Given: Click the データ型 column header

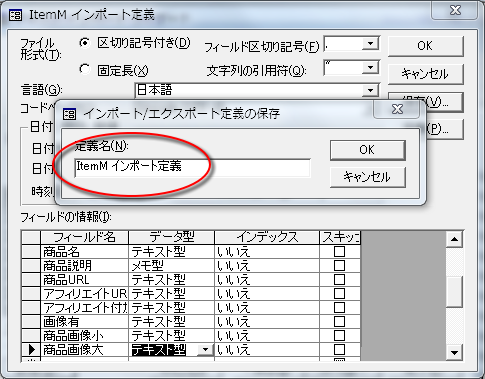Looking at the screenshot, I should [171, 237].
